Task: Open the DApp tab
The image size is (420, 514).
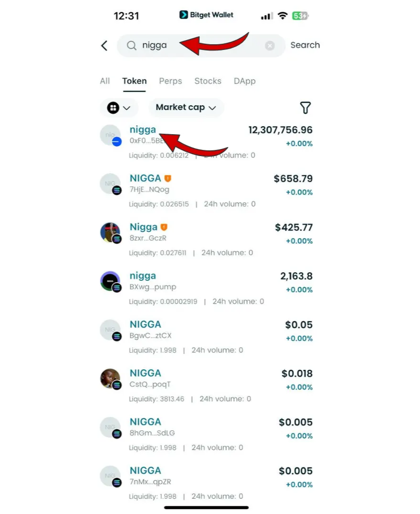Action: click(244, 81)
